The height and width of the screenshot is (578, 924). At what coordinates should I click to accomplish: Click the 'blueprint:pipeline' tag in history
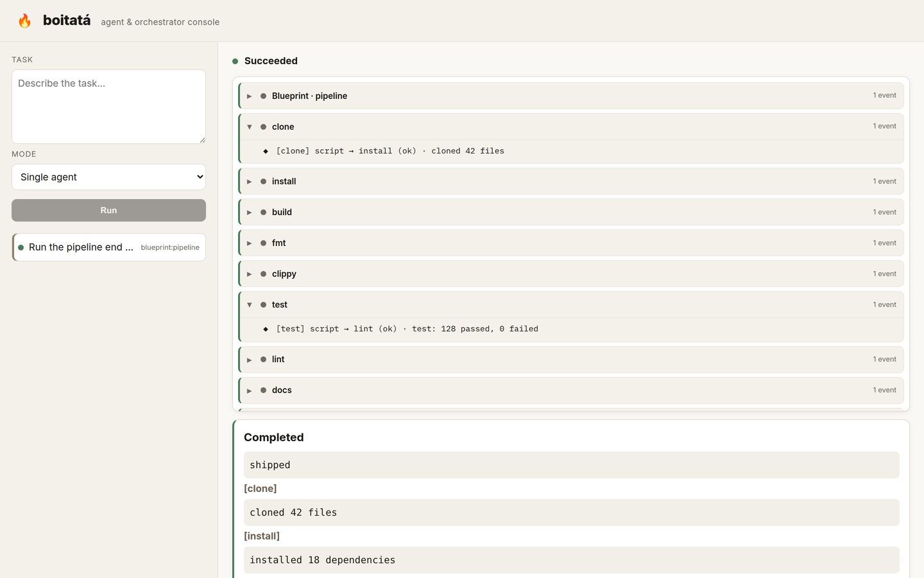pos(170,247)
